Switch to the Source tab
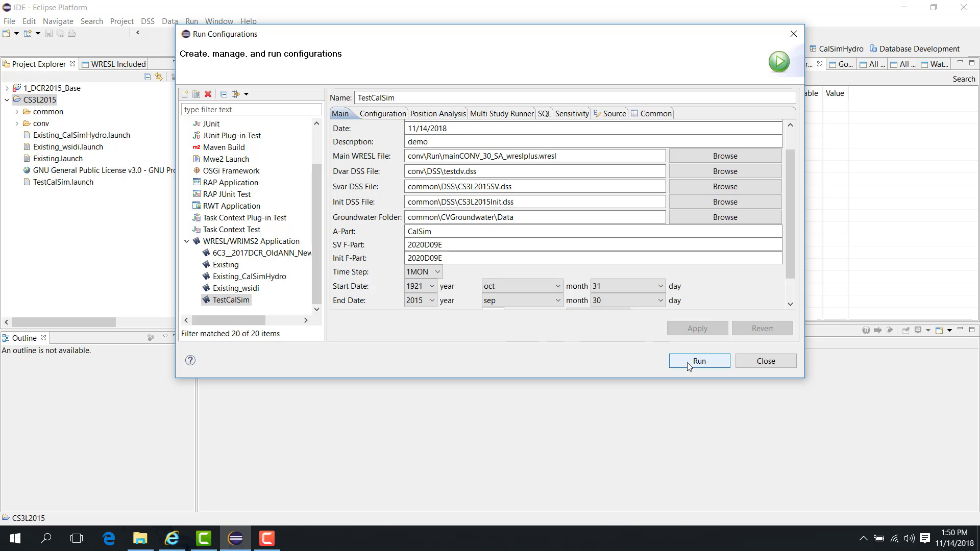Screen dimensions: 980x551 point(609,114)
